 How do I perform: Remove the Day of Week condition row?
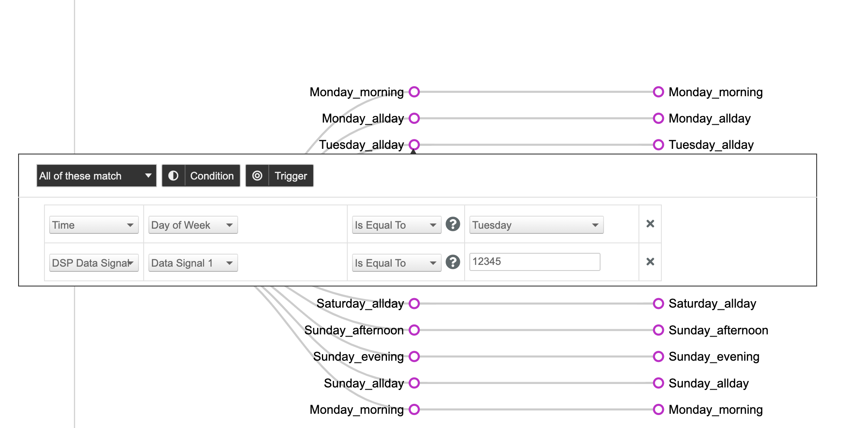pos(650,223)
